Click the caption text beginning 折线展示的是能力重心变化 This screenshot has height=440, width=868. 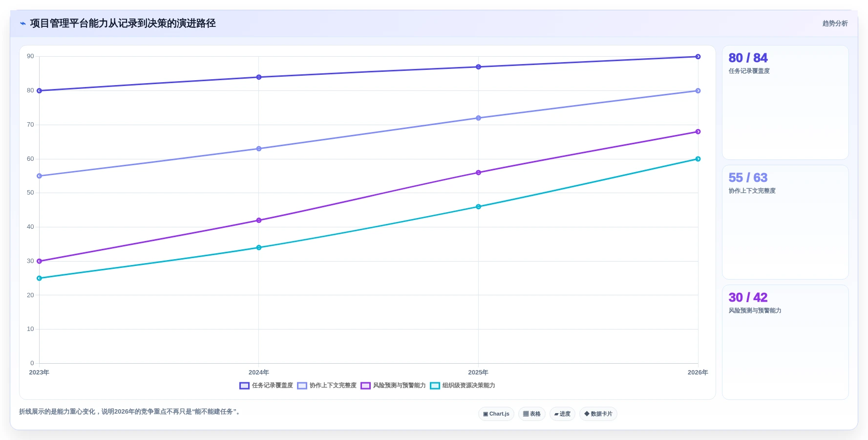(129, 412)
